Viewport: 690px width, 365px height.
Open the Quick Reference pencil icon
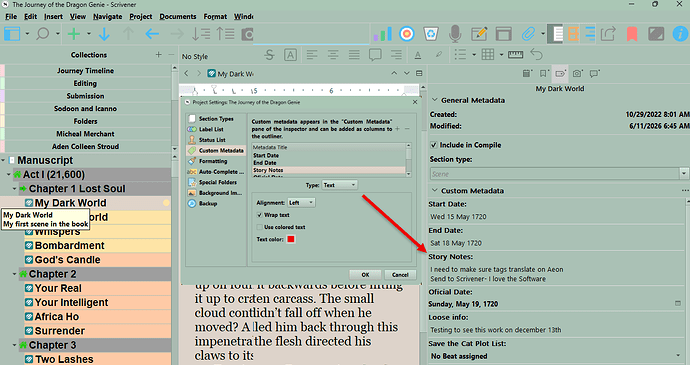(479, 34)
